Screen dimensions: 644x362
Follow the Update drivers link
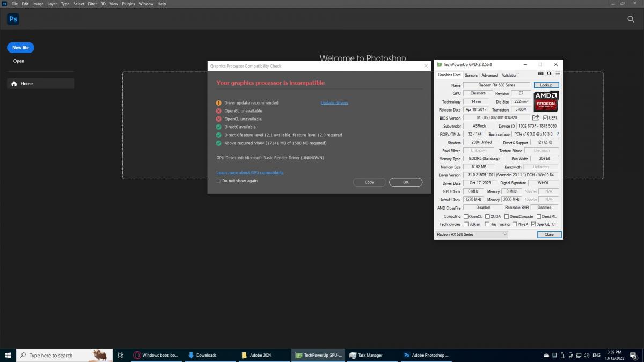click(334, 102)
